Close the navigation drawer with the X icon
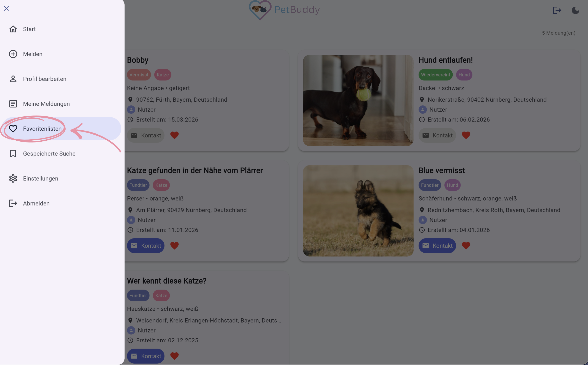Image resolution: width=588 pixels, height=365 pixels. (6, 9)
